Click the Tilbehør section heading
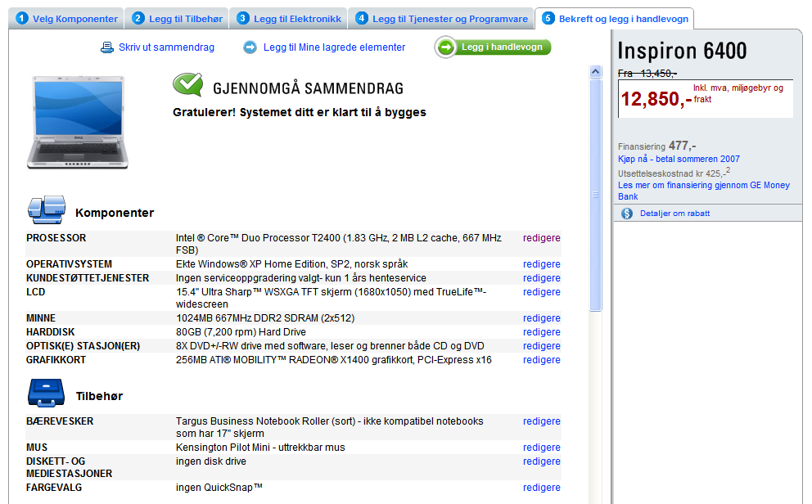Viewport: 812px width, 504px height. point(99,396)
